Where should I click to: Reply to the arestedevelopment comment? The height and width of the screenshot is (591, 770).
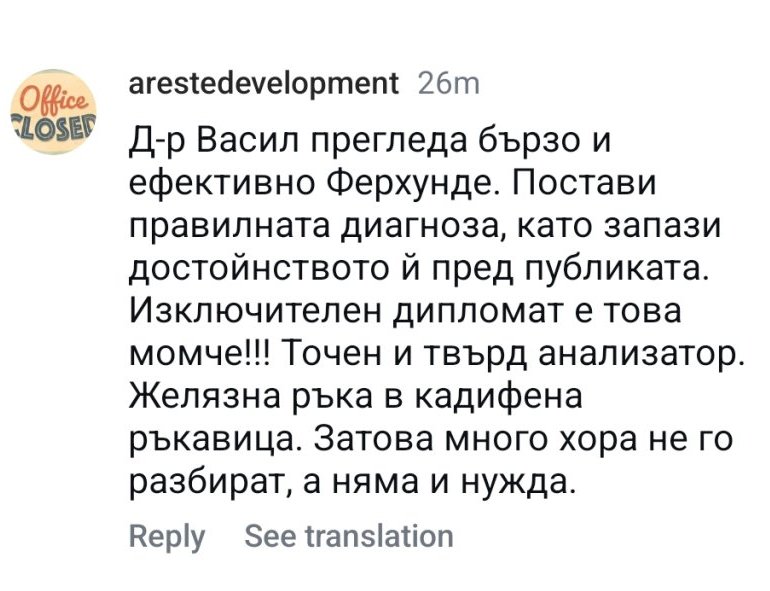point(166,536)
